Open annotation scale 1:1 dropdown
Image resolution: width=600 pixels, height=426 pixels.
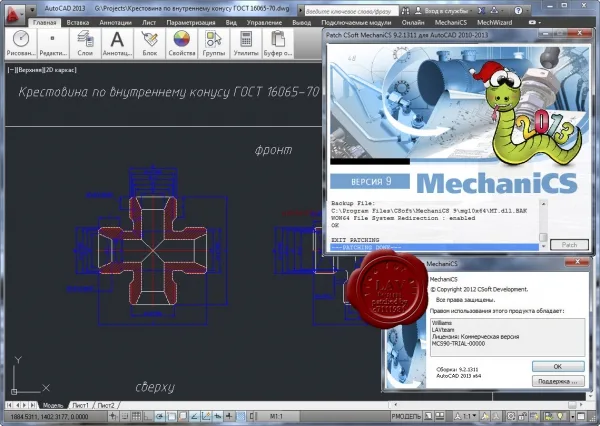(466, 416)
